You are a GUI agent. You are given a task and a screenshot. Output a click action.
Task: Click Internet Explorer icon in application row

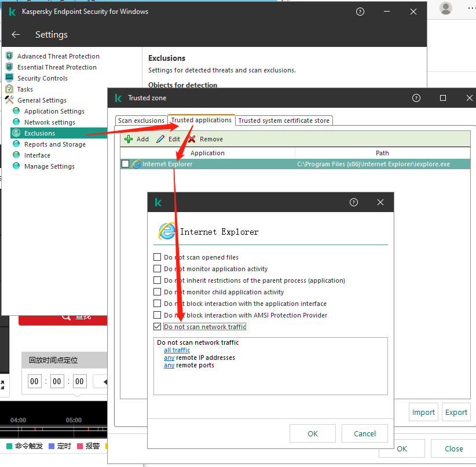pos(136,164)
